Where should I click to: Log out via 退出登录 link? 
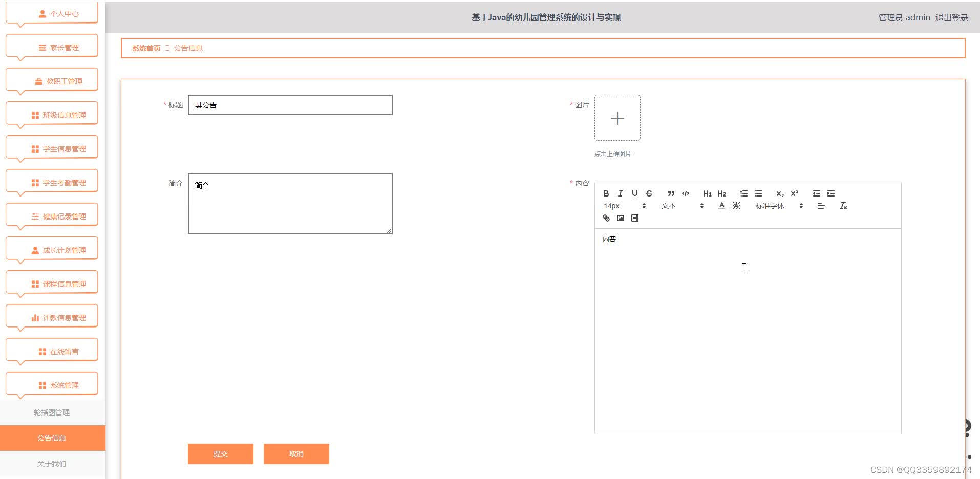952,17
